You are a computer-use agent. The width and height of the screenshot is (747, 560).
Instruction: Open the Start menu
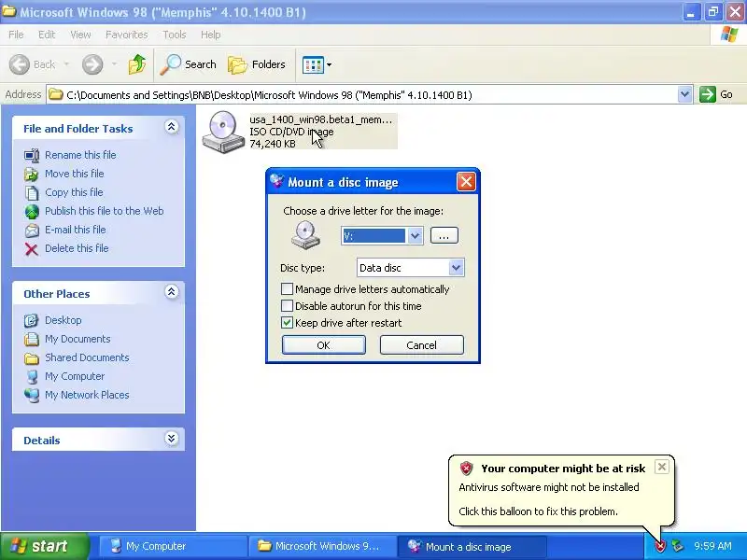(44, 546)
